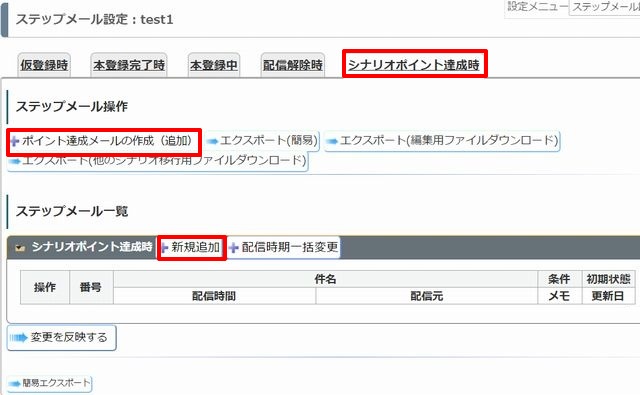640x395 pixels.
Task: Click the メモ column header
Action: (559, 296)
